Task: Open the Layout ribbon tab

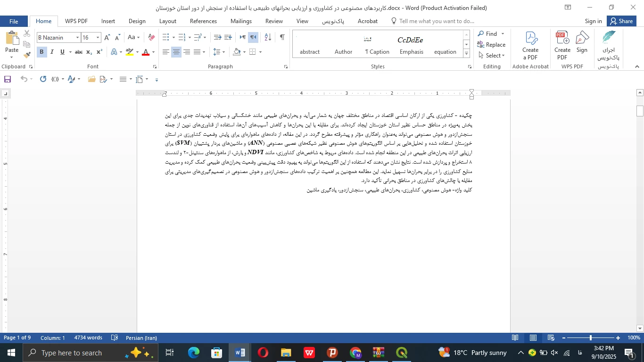Action: point(167,21)
